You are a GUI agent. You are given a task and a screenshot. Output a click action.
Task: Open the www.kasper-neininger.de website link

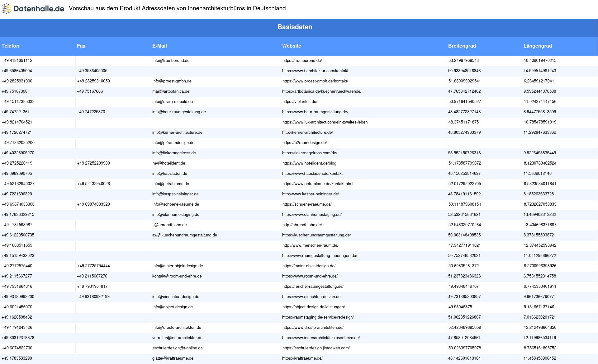click(311, 194)
